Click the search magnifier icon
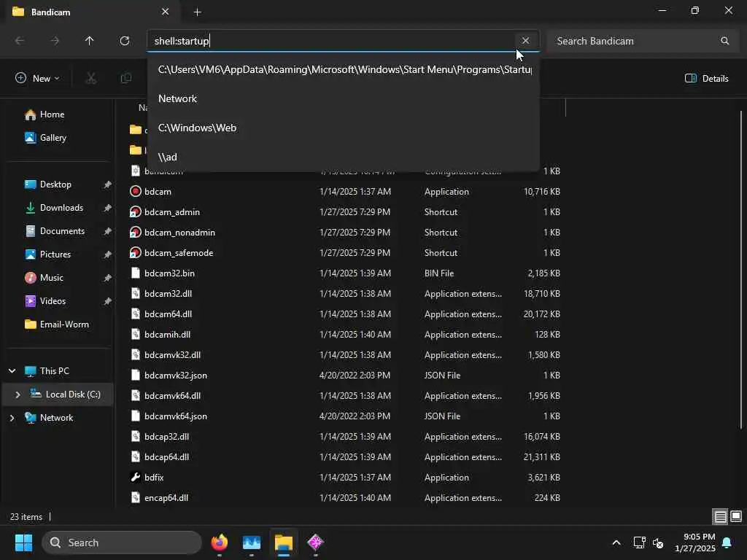The width and height of the screenshot is (747, 560). point(724,41)
